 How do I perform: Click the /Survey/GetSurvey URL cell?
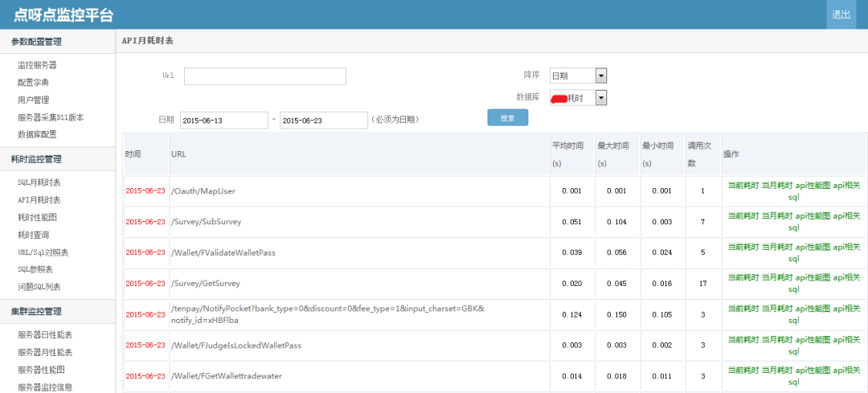coord(360,284)
